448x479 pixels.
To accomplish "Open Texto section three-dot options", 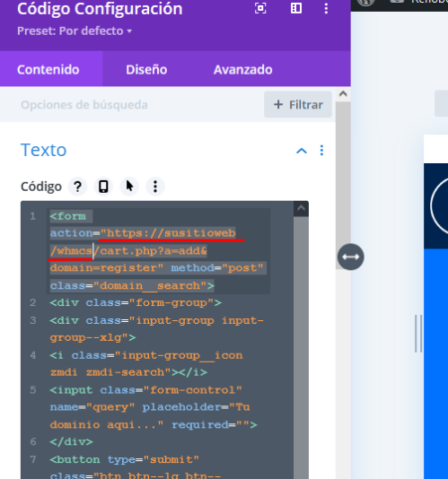I will tap(321, 150).
